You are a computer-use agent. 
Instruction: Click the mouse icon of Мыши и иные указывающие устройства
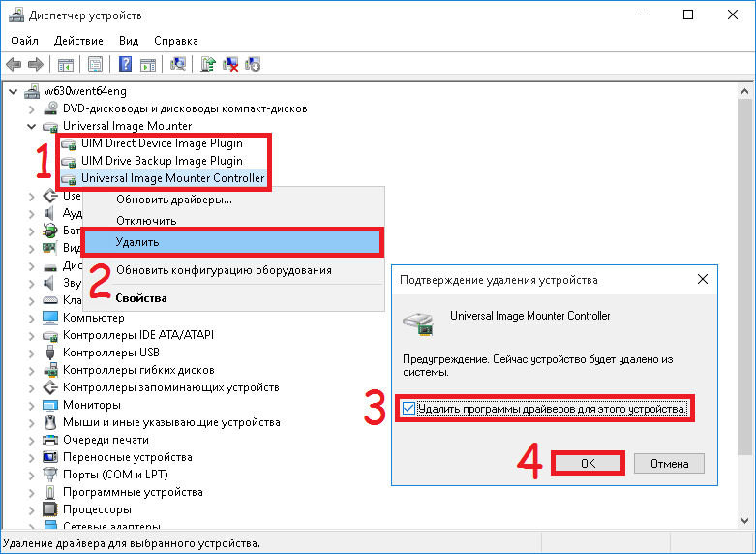[50, 421]
